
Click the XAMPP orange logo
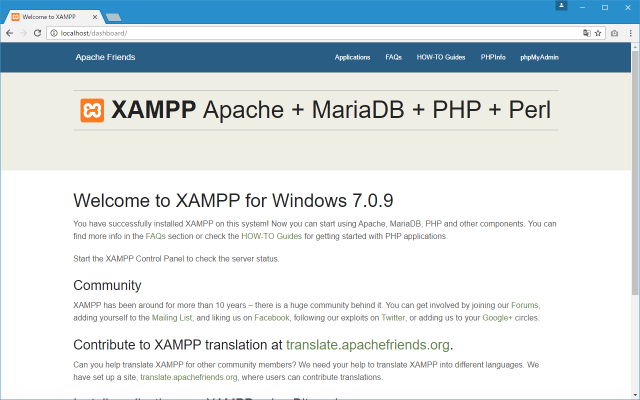pyautogui.click(x=92, y=110)
